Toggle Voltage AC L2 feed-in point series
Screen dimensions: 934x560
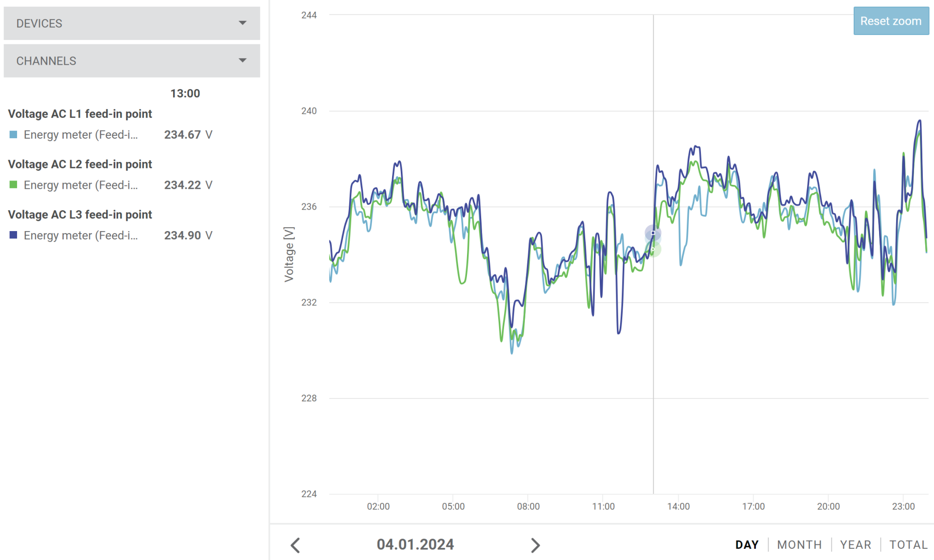[x=80, y=164]
